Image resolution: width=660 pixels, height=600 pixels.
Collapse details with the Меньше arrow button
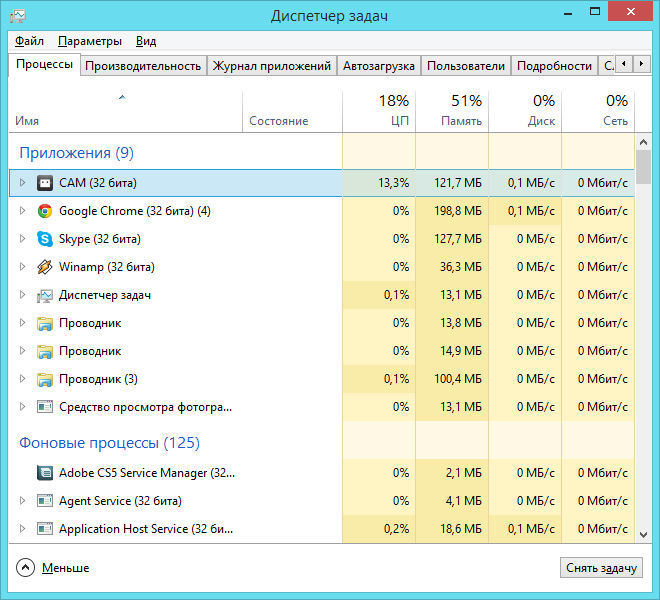click(x=26, y=568)
